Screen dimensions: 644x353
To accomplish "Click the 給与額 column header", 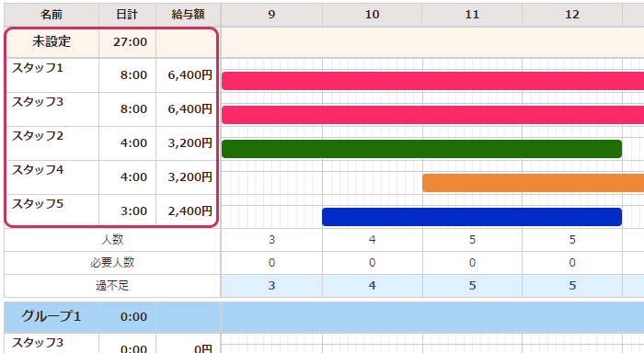I will point(188,15).
